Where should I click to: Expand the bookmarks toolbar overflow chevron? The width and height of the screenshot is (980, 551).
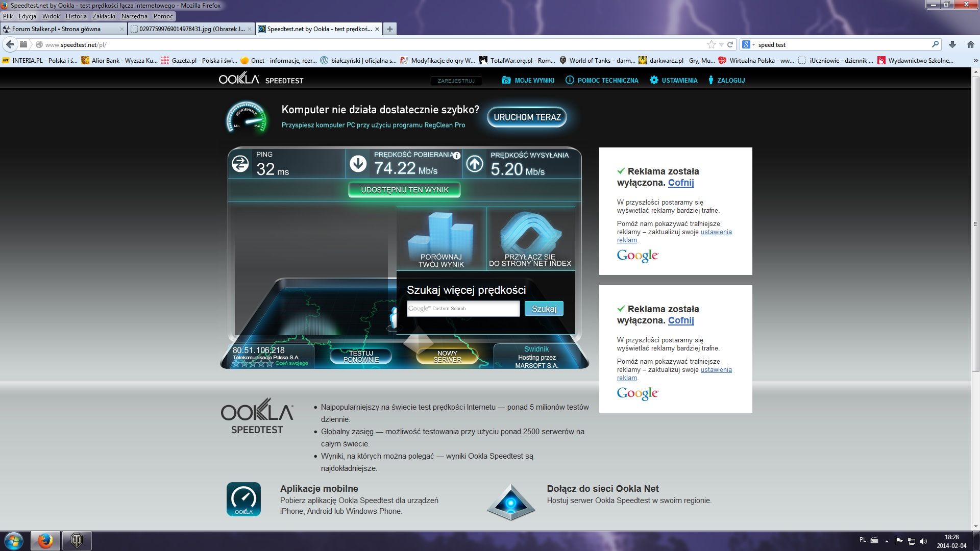coord(975,60)
